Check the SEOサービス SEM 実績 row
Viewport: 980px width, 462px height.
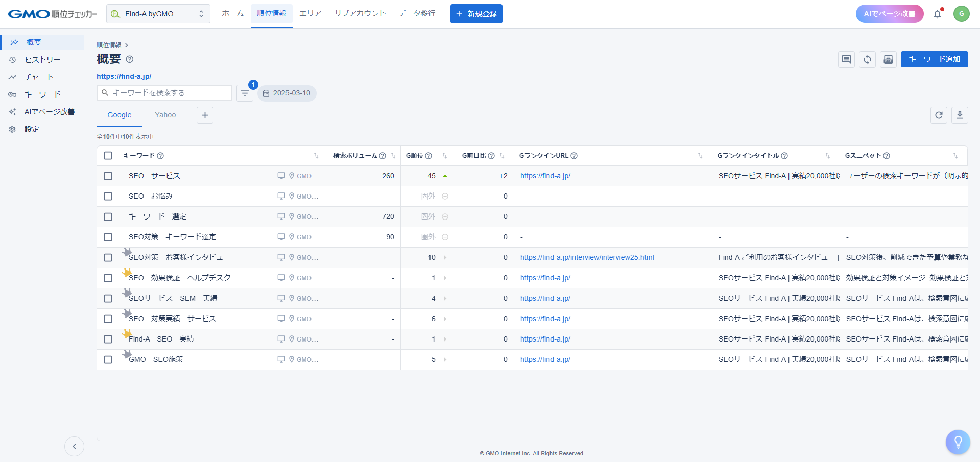click(108, 298)
